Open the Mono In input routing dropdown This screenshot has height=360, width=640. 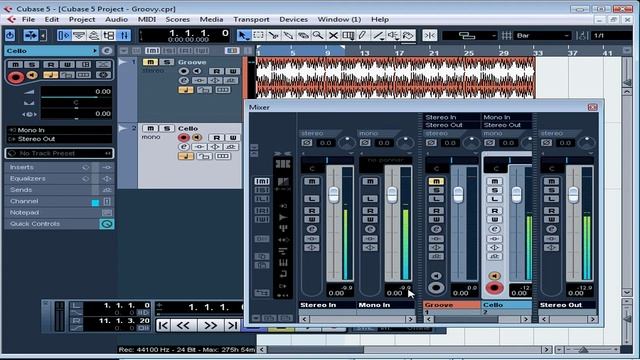point(60,130)
